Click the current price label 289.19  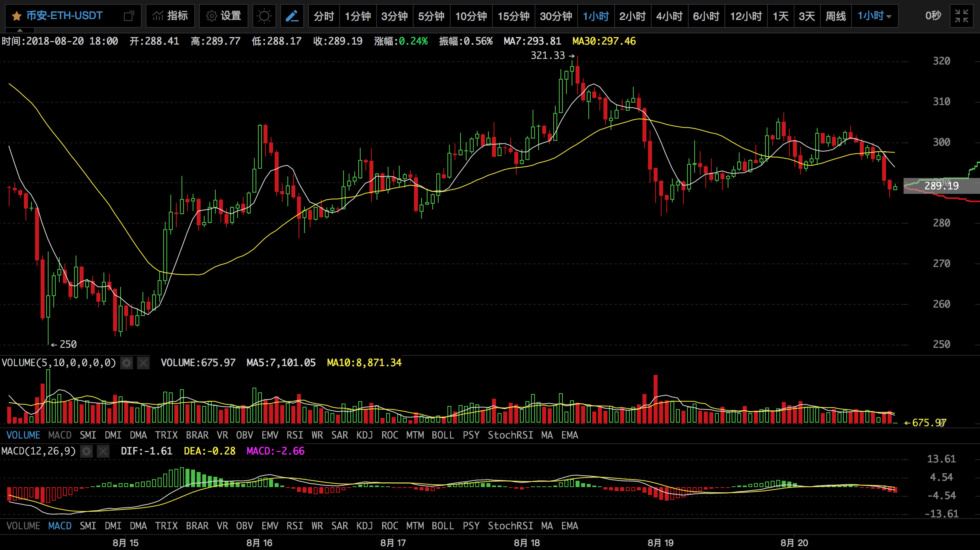(x=941, y=186)
